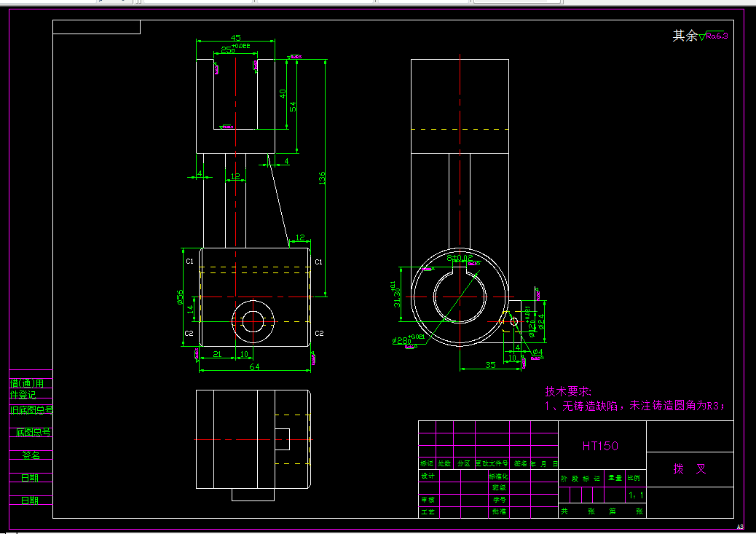Select the 35 dimension text
This screenshot has height=534, width=756.
tap(490, 365)
